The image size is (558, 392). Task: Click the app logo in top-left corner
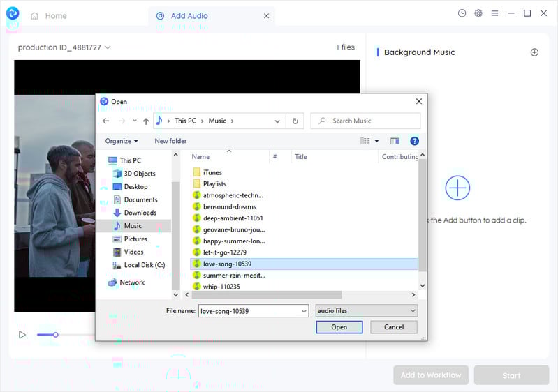(13, 13)
